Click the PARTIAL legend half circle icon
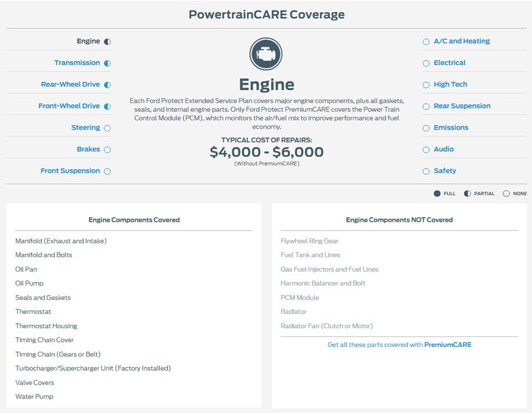Viewport: 532px width, 413px height. click(467, 193)
